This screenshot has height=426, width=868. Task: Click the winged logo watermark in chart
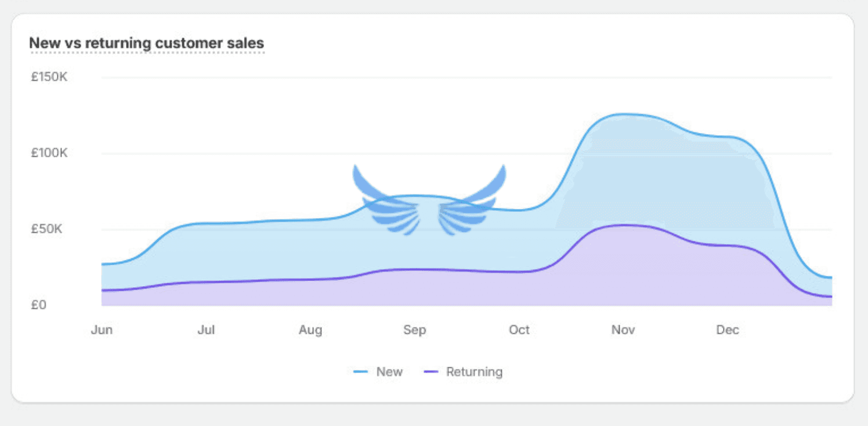click(x=429, y=200)
